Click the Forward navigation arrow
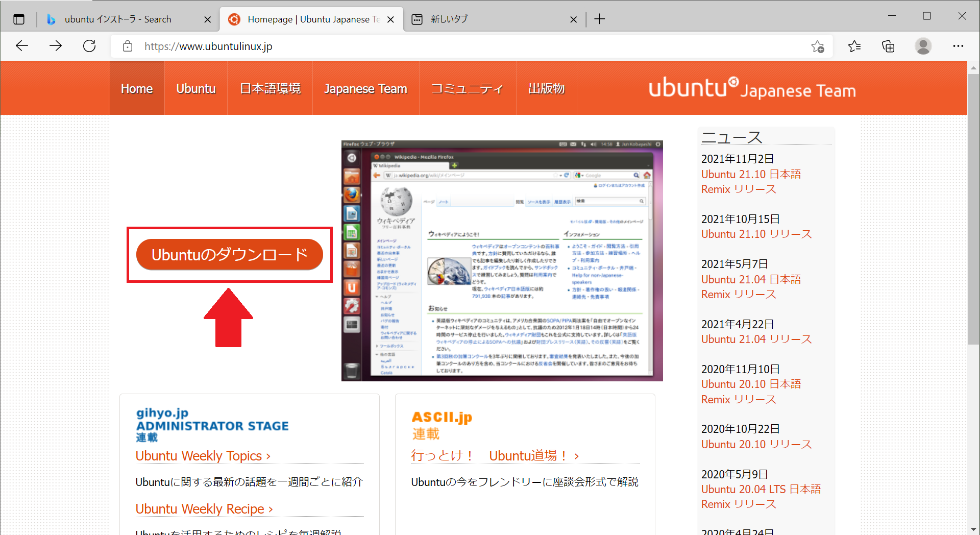The height and width of the screenshot is (535, 980). 55,46
